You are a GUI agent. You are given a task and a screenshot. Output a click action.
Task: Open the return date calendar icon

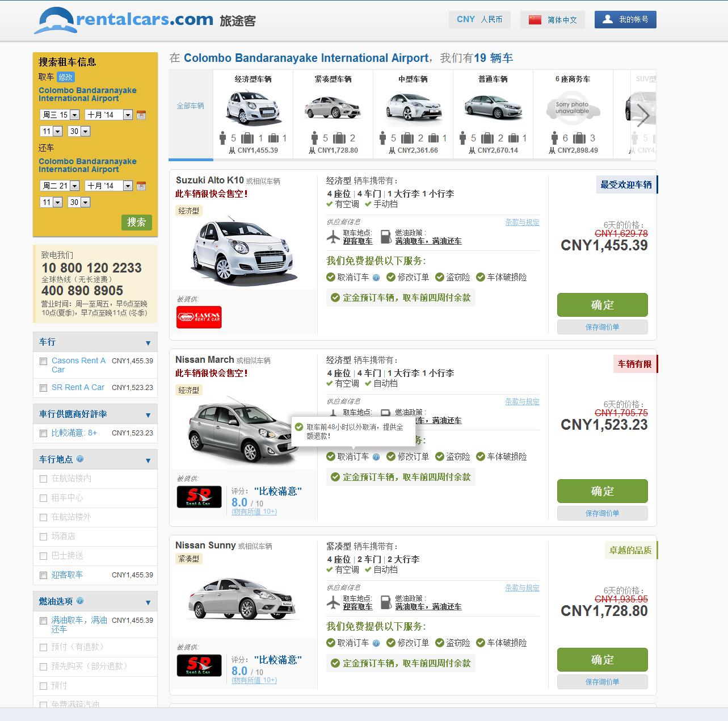pyautogui.click(x=141, y=186)
